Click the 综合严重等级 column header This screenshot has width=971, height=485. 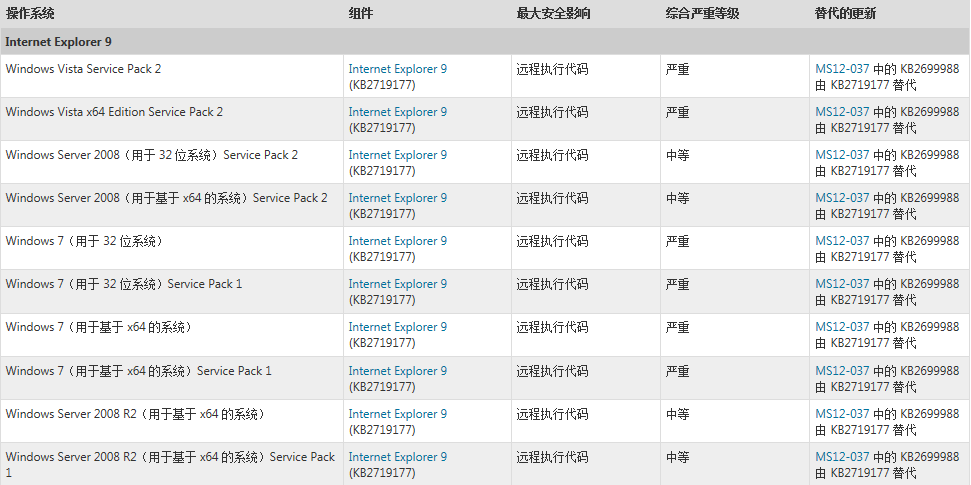(x=702, y=13)
